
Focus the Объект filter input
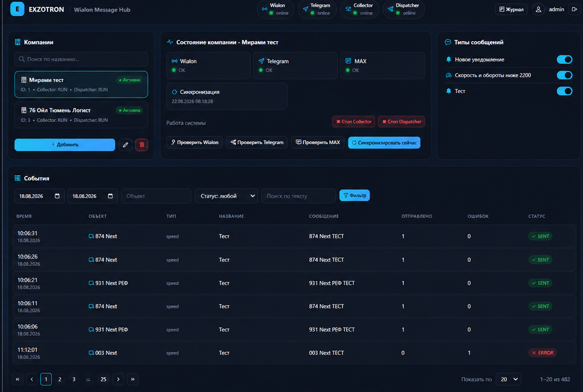(x=156, y=196)
